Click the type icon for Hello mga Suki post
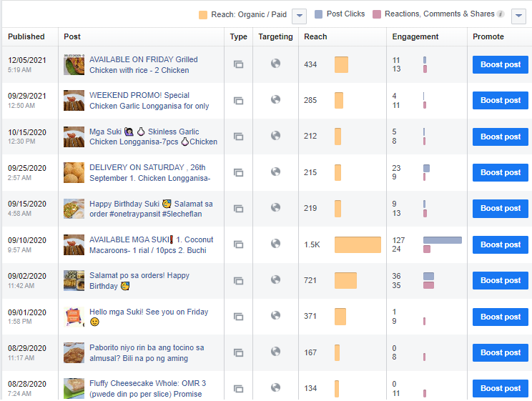532x401 pixels. pyautogui.click(x=238, y=317)
